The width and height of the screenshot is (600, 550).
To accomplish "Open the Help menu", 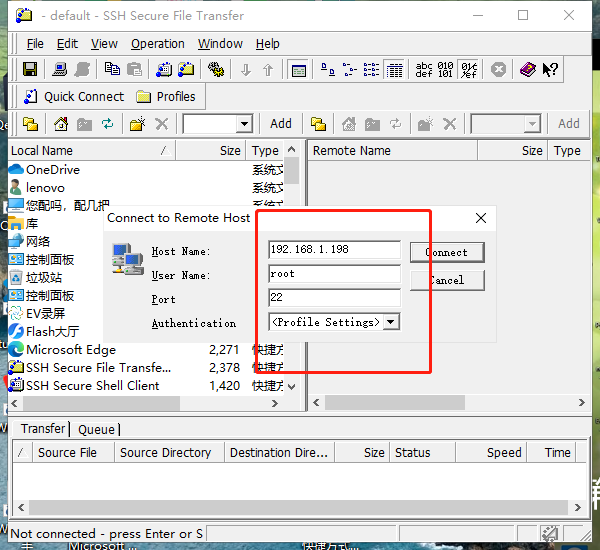I will coord(267,44).
